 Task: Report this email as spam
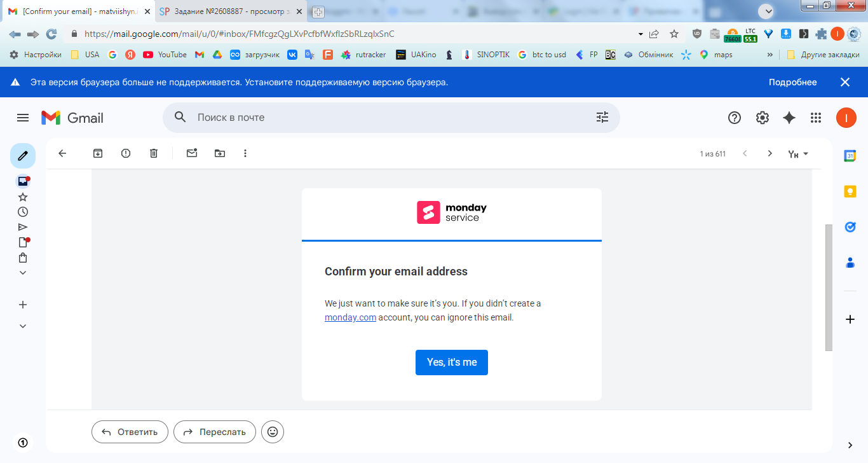click(126, 153)
